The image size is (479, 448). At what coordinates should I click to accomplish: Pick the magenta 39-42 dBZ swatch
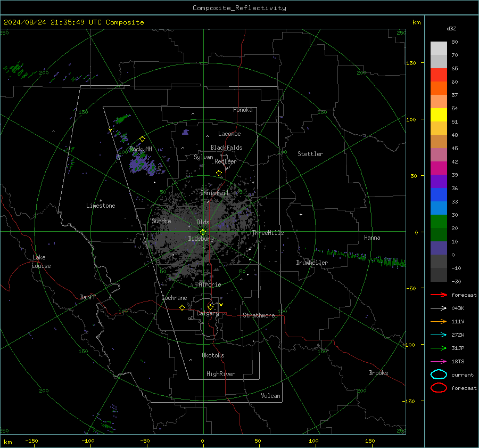(x=439, y=168)
